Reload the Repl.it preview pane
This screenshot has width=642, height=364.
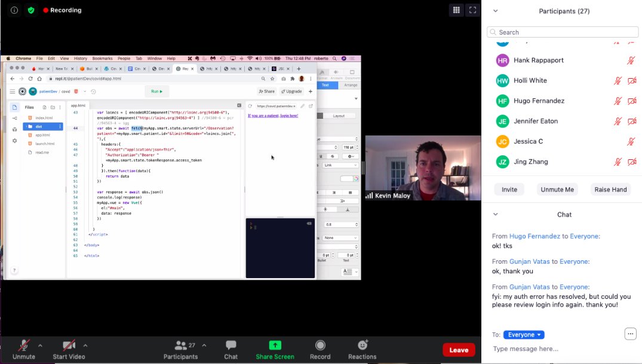[250, 106]
